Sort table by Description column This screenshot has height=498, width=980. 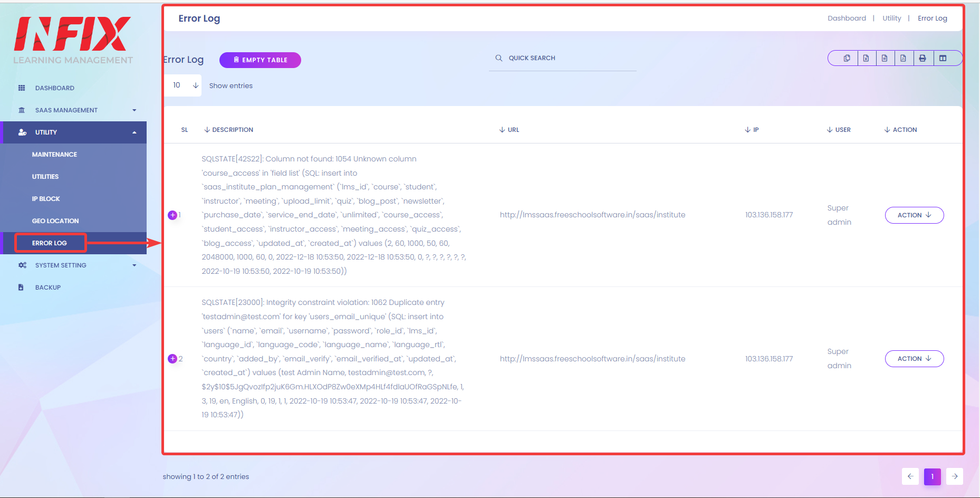[x=229, y=130]
